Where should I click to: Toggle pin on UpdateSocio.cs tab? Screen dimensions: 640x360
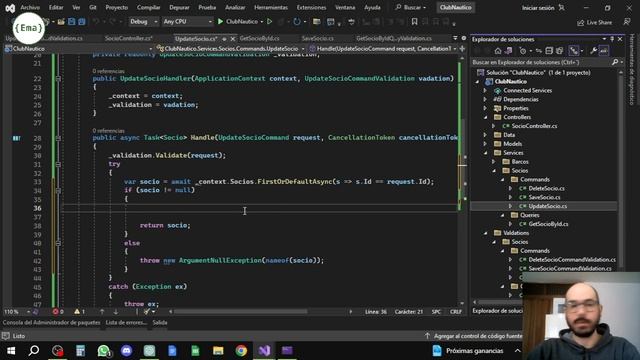[x=224, y=39]
